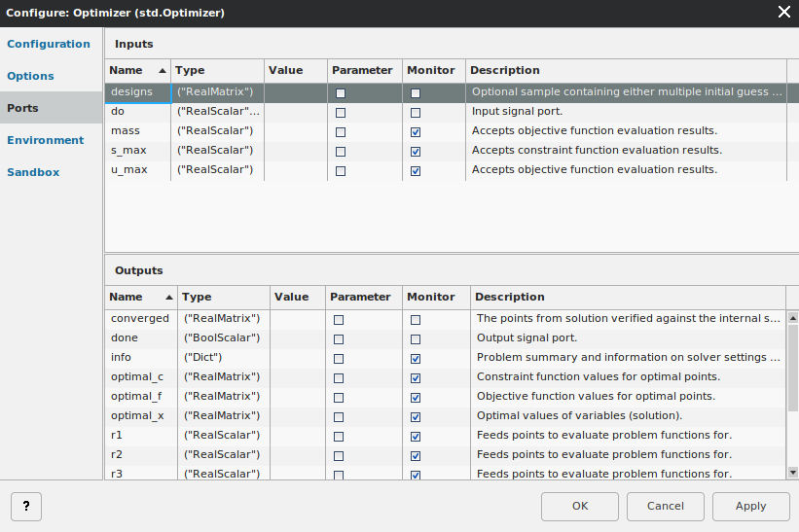Screen dimensions: 799x532
Task: Click the Apply button
Action: click(751, 506)
